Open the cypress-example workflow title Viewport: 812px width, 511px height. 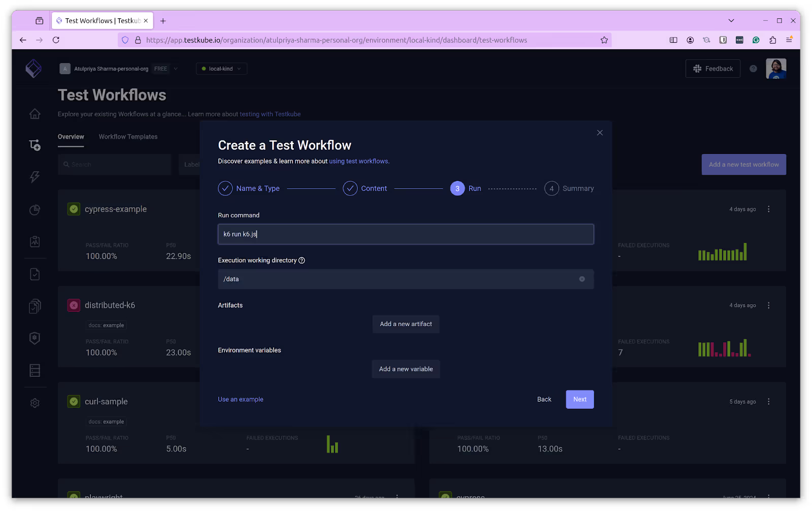coord(116,209)
